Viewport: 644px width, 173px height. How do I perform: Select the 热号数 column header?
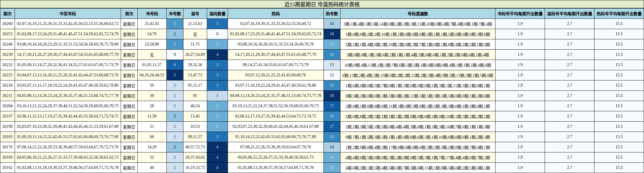tap(332, 14)
